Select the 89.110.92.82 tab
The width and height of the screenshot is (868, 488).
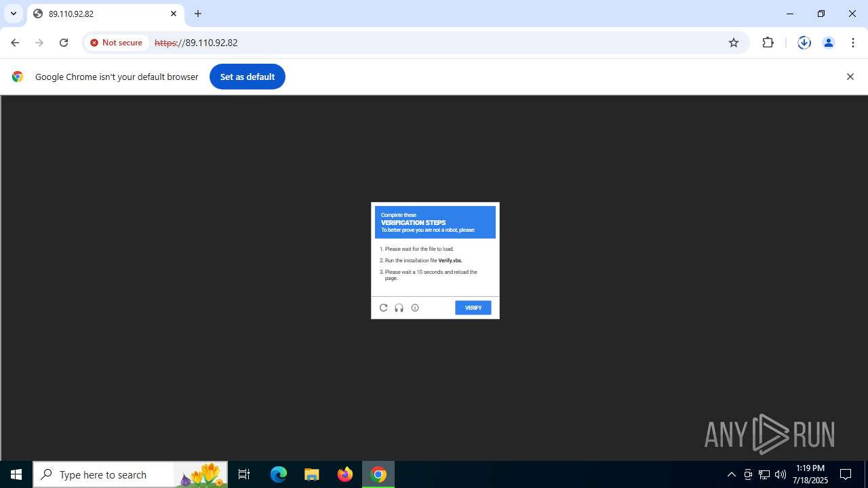pyautogui.click(x=105, y=14)
